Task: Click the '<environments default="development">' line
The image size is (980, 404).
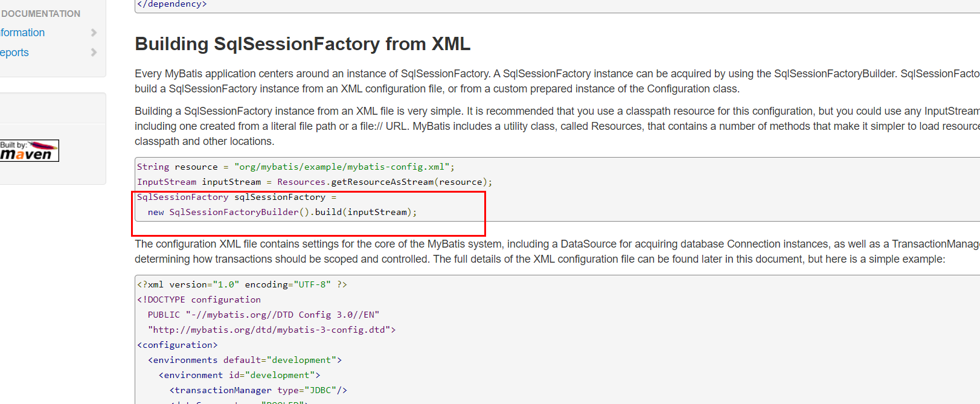Action: pos(245,360)
